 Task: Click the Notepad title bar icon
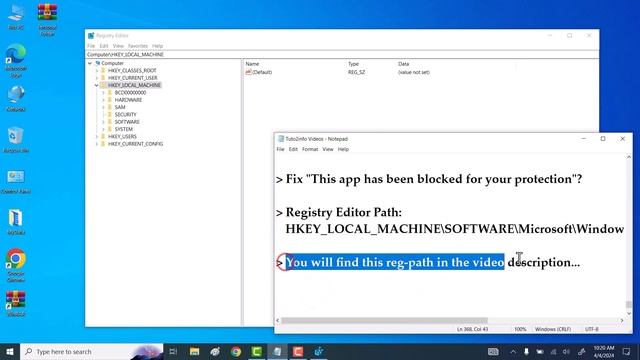click(280, 139)
